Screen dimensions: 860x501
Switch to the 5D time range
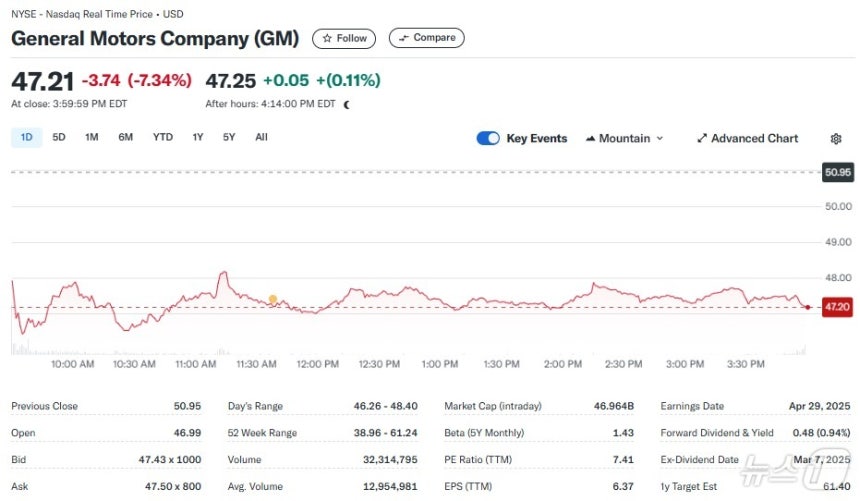(x=59, y=137)
